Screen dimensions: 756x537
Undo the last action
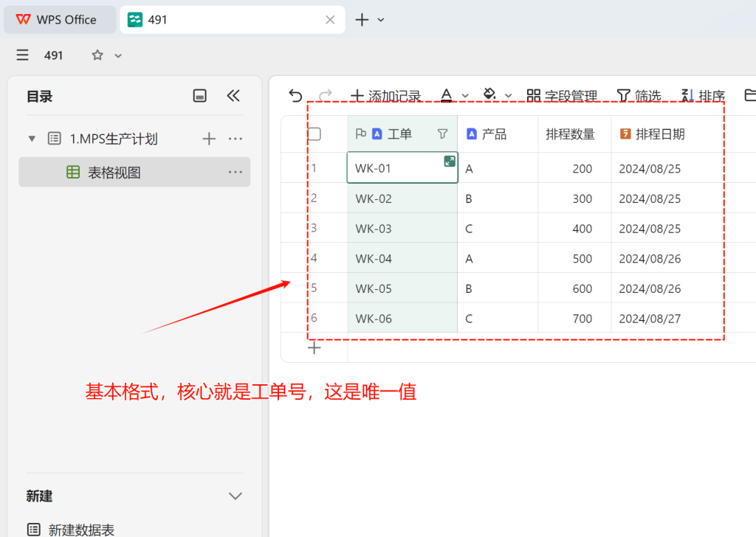point(295,96)
